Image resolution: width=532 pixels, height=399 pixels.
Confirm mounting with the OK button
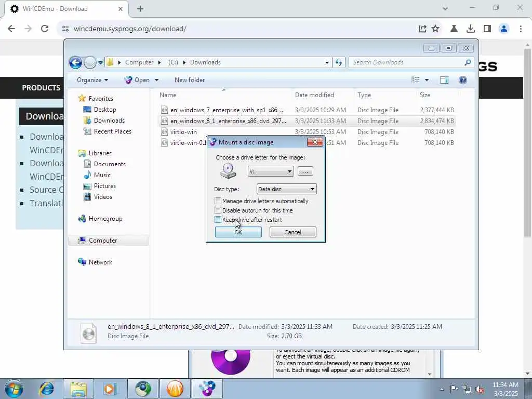(x=238, y=232)
